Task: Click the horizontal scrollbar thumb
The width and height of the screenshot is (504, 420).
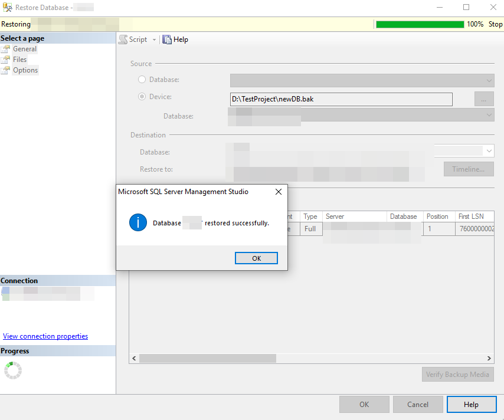Action: click(207, 358)
